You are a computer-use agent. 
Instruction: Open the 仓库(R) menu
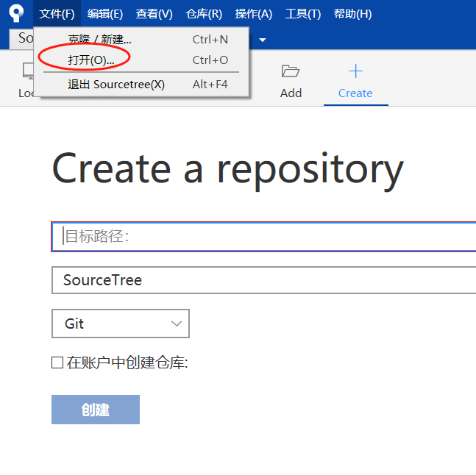pyautogui.click(x=204, y=14)
